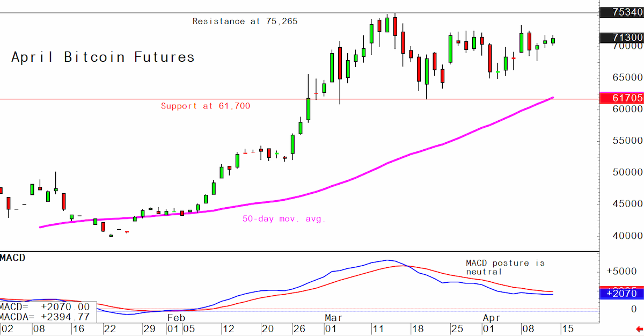Select the 'April Bitcoin Futures' title
Viewport: 644px width, 336px height.
[x=103, y=57]
